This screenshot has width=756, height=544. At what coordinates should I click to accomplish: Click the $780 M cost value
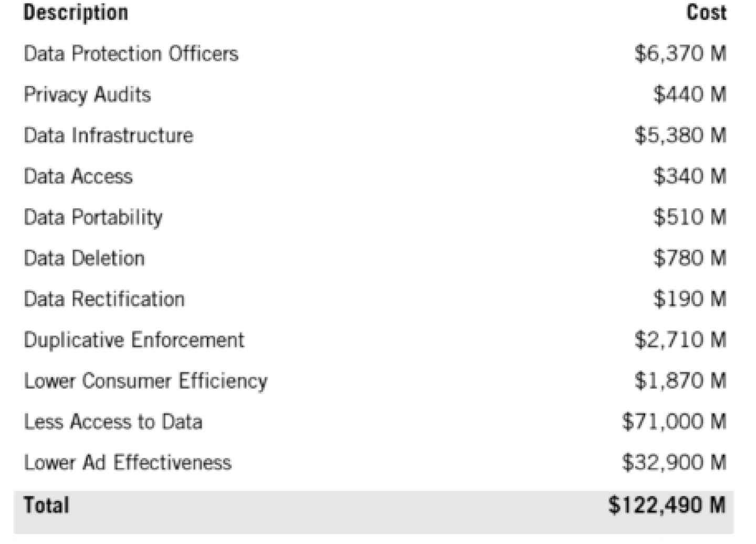690,258
